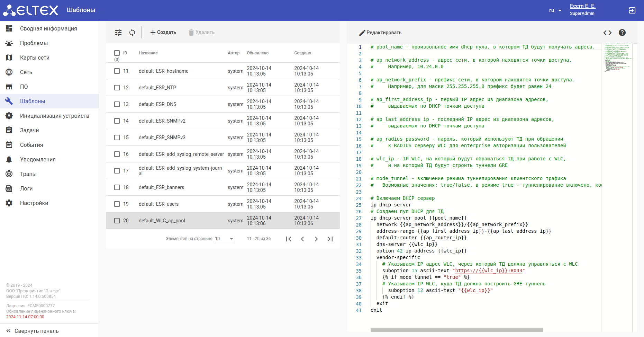Viewport: 644px width, 337px height.
Task: Open the table filter settings icon
Action: click(118, 33)
